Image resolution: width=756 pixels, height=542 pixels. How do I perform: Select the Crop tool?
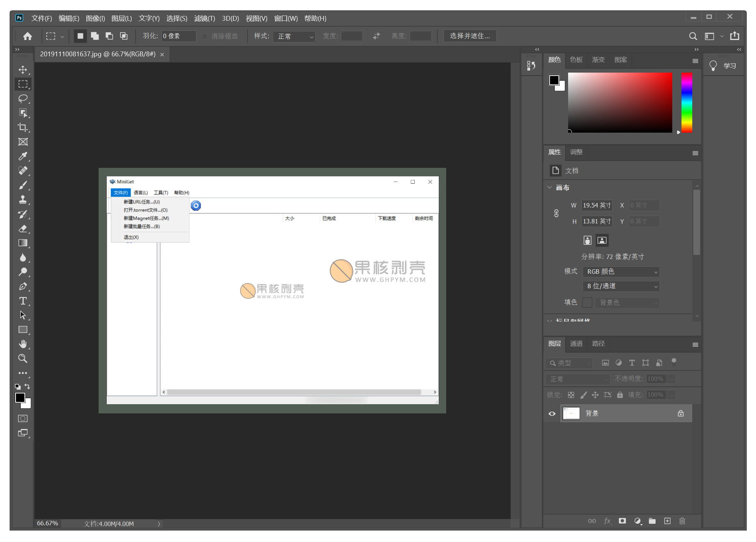(x=23, y=127)
